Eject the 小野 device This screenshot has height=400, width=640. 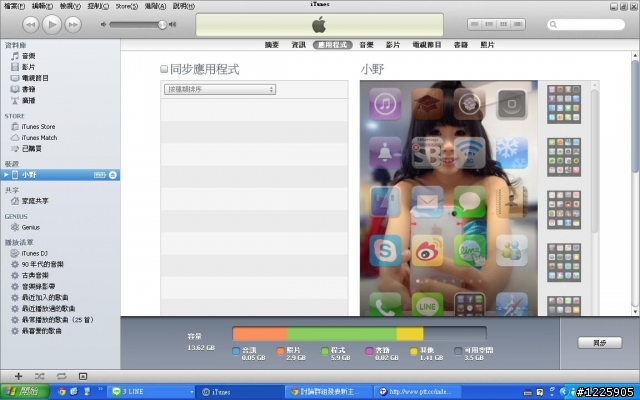[x=113, y=175]
